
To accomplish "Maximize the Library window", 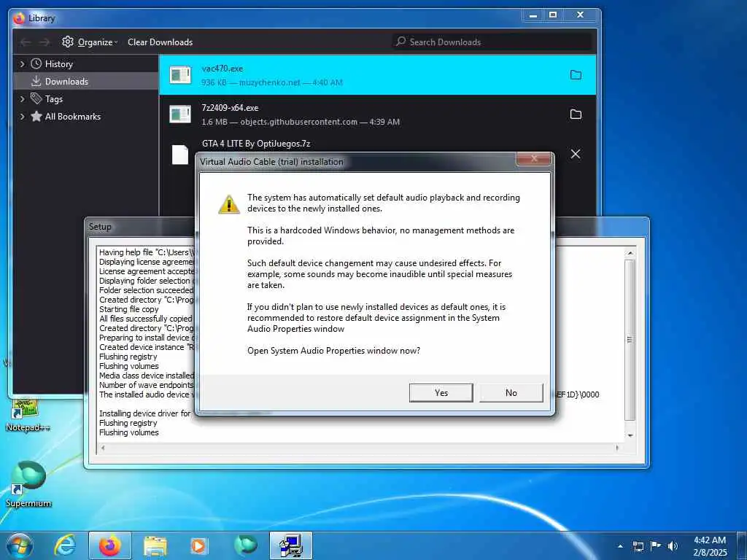I will pyautogui.click(x=553, y=15).
